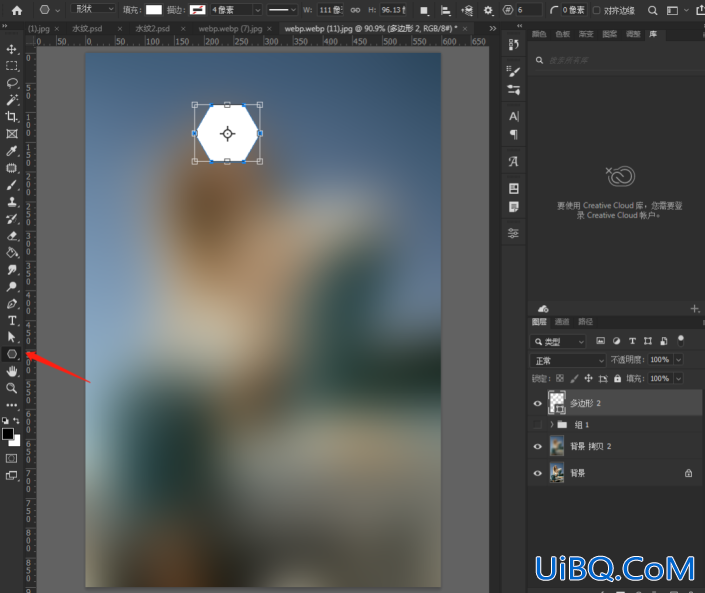The height and width of the screenshot is (593, 705).
Task: Select the Smudge tool
Action: coord(12,270)
